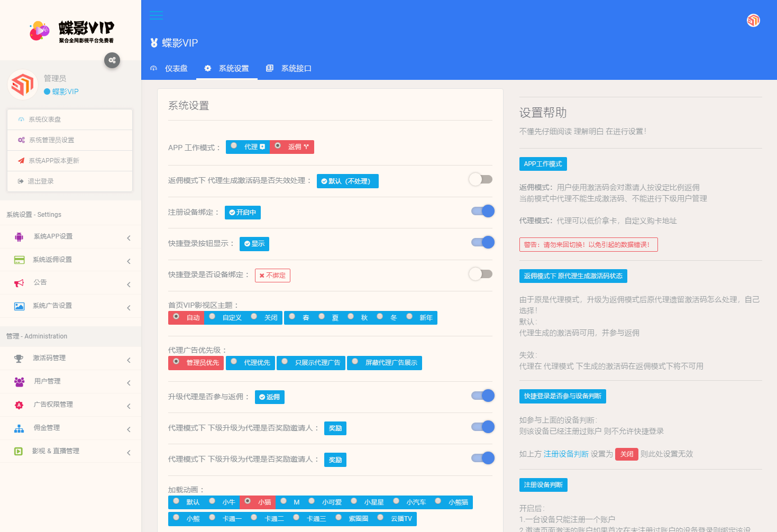Click the Android icon for 系统APP设置
The width and height of the screenshot is (777, 532).
coord(19,237)
